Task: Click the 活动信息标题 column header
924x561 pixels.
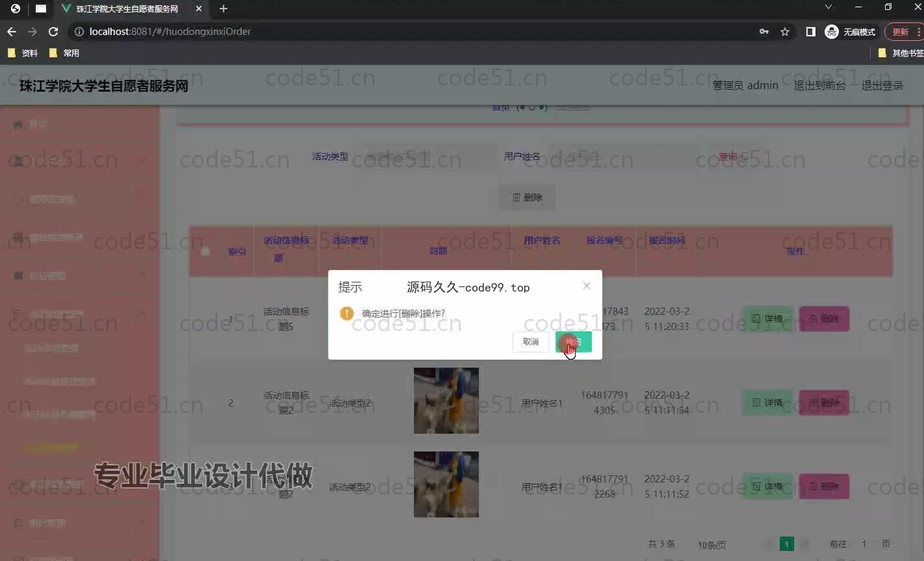Action: tap(286, 249)
